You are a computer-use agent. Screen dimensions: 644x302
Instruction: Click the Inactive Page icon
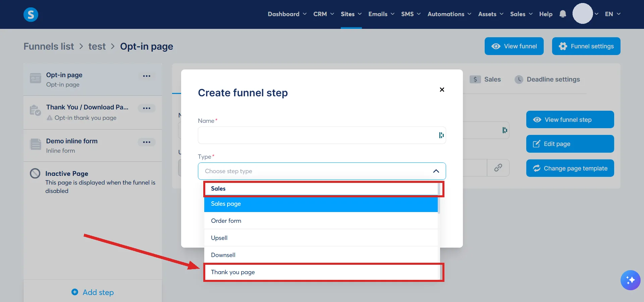pos(35,173)
